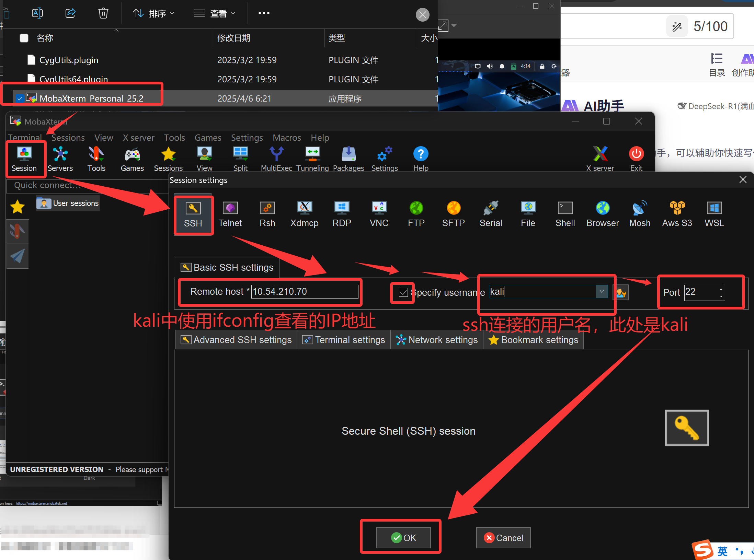The height and width of the screenshot is (560, 754).
Task: Open the Macros menu
Action: (x=287, y=138)
